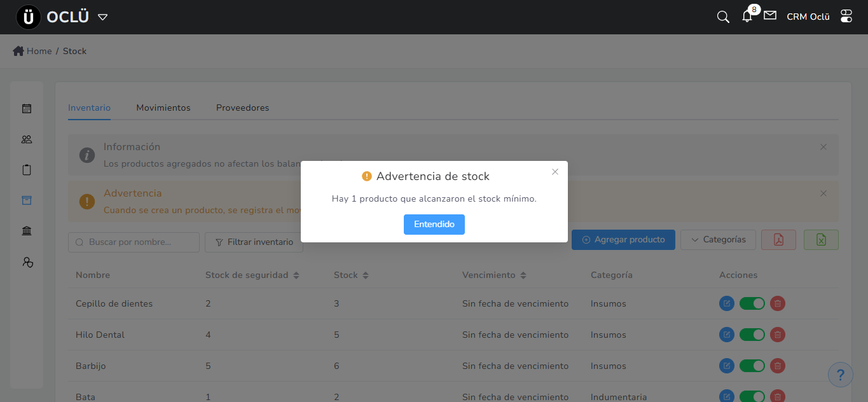Edit the Barbijo product

click(727, 366)
